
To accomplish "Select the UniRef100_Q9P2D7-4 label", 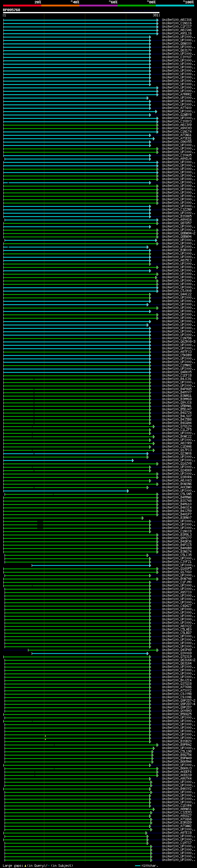I will [179, 704].
